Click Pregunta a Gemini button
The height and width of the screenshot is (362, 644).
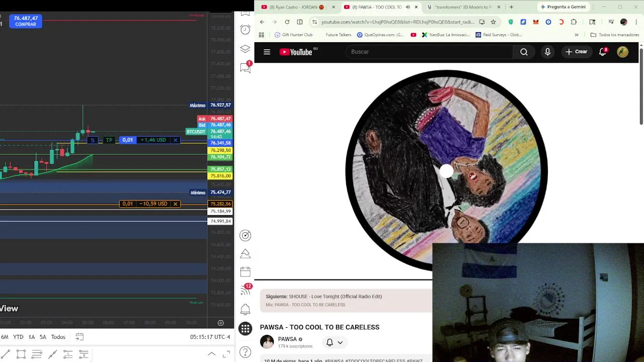(562, 7)
